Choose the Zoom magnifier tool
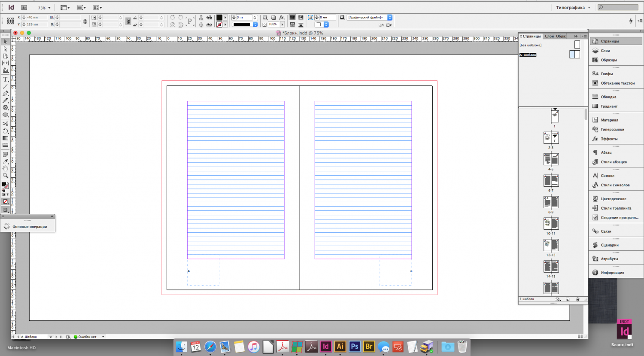Viewport: 644px width, 356px height. pos(6,176)
